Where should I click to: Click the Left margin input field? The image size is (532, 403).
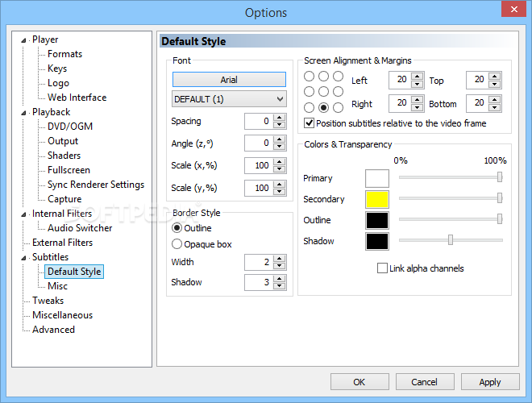pos(400,80)
